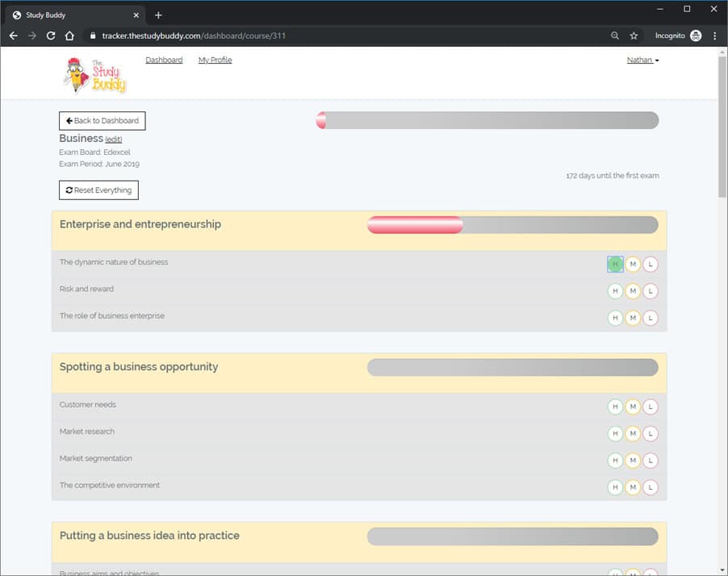Go to My Profile page
728x576 pixels.
tap(215, 61)
